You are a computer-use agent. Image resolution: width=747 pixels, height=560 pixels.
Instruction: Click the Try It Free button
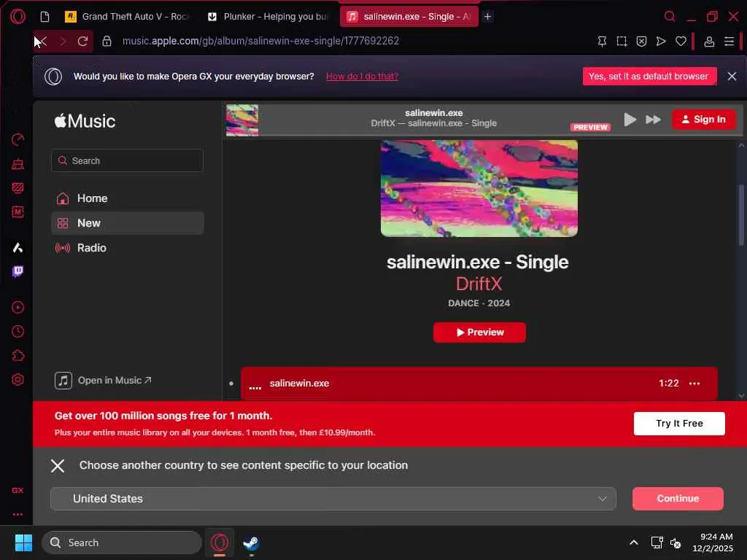[x=679, y=424]
